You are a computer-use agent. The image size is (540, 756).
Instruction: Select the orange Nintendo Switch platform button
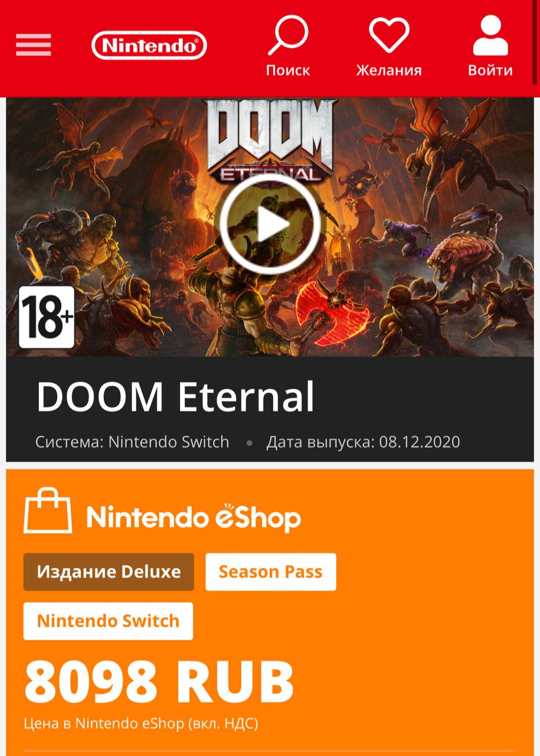[108, 621]
